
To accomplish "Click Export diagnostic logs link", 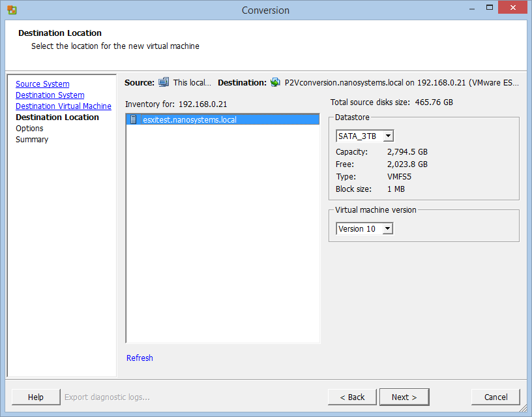I will click(107, 397).
